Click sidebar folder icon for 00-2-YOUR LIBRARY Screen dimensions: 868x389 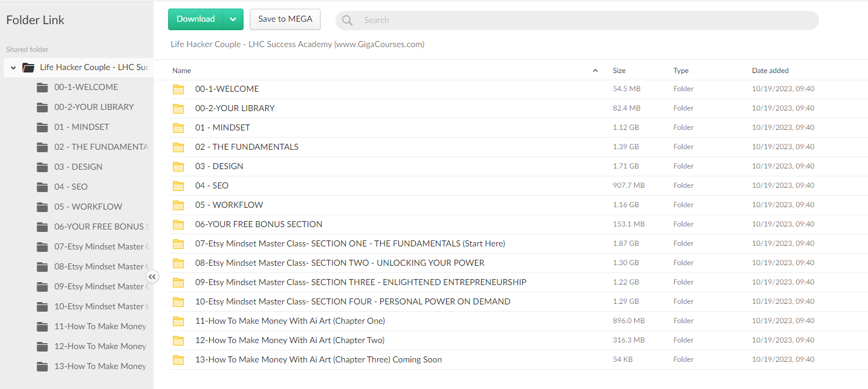[42, 107]
